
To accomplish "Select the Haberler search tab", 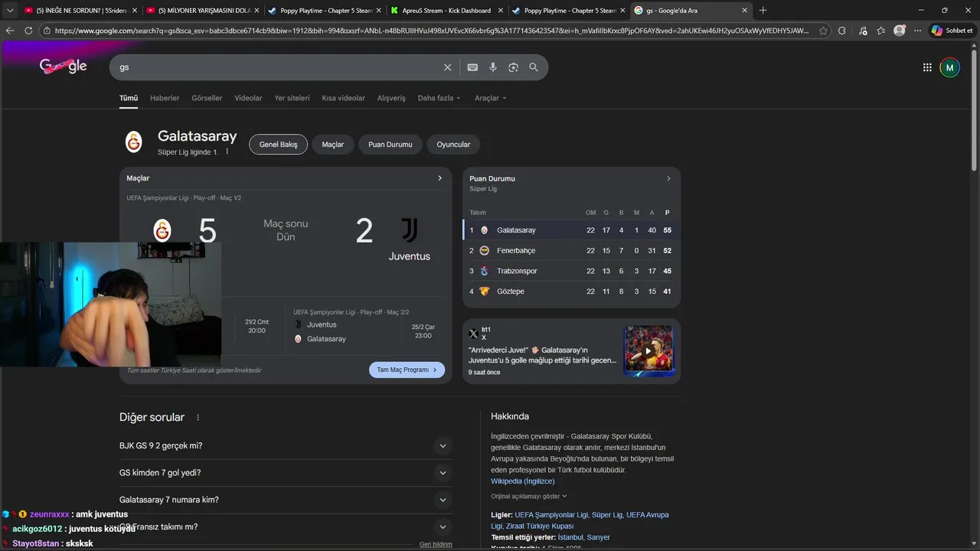I will click(165, 98).
